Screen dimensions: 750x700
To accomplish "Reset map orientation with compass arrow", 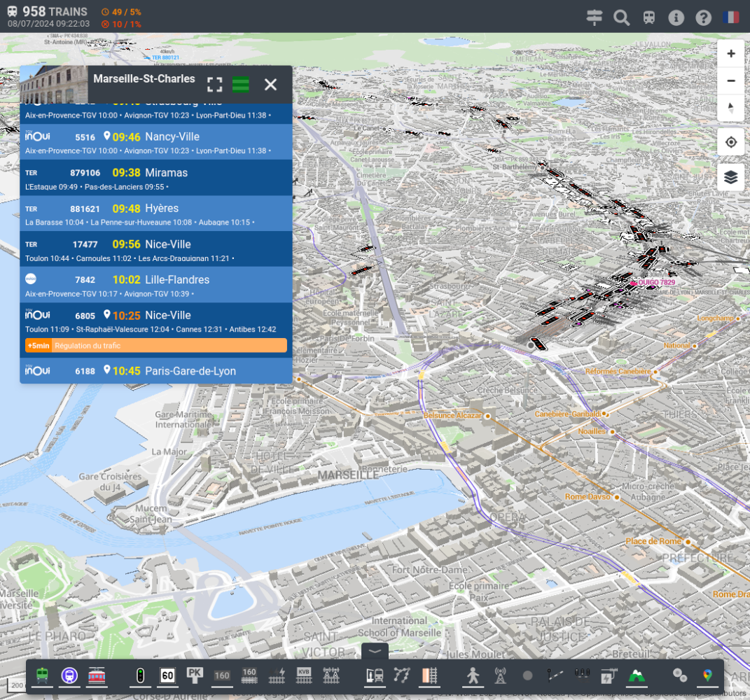I will coord(731,108).
